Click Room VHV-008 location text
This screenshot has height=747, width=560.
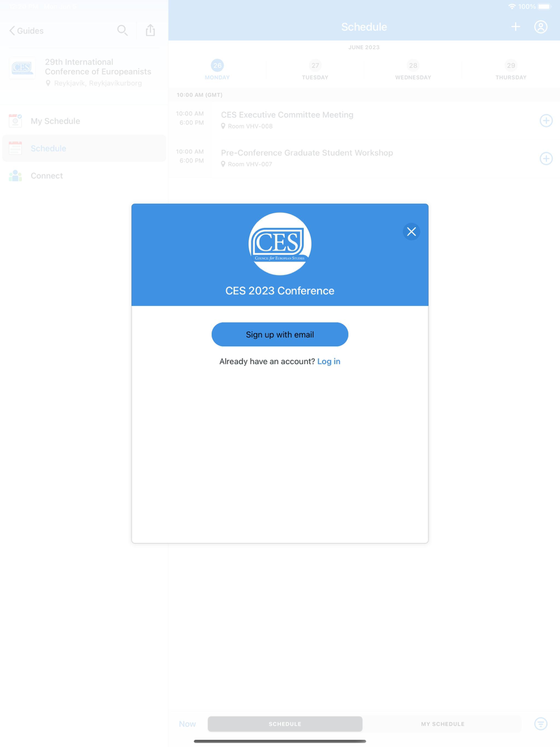[x=250, y=127]
